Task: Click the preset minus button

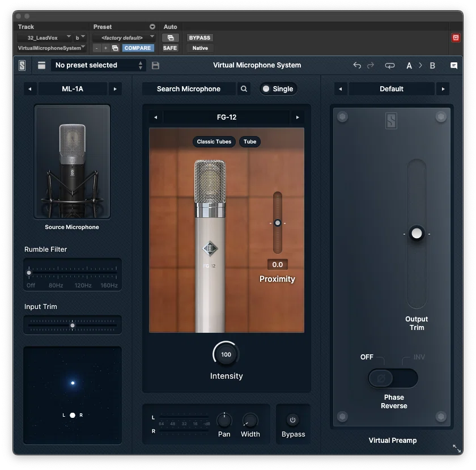Action: tap(96, 48)
